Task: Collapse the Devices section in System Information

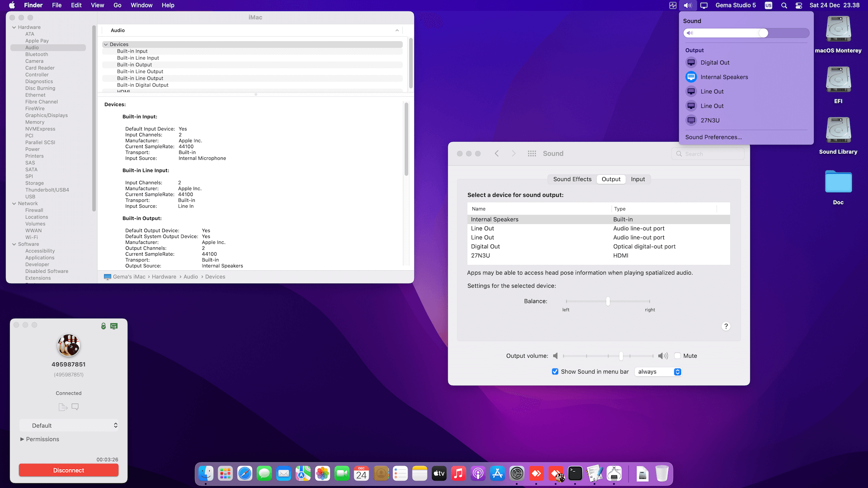Action: [106, 44]
